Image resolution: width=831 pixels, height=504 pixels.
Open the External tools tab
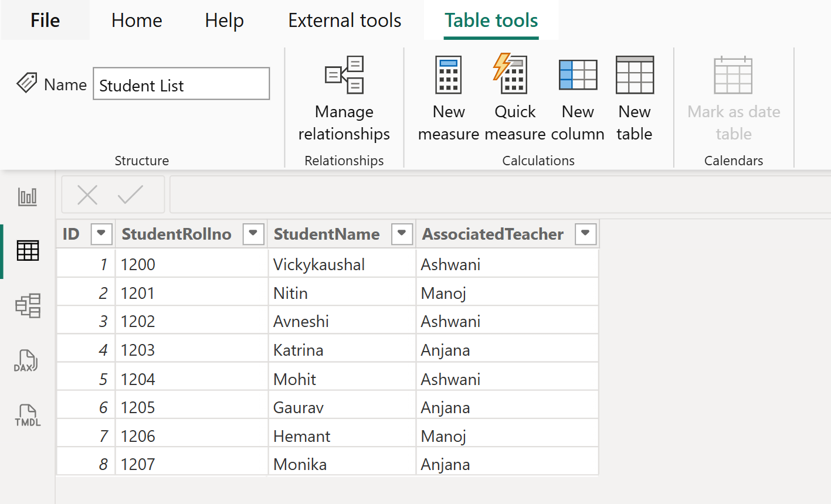[x=344, y=20]
